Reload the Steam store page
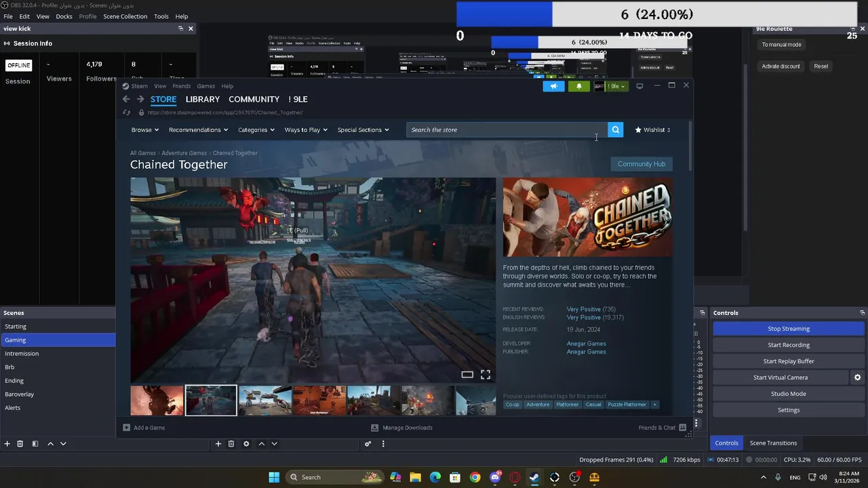Image resolution: width=868 pixels, height=488 pixels. (126, 113)
